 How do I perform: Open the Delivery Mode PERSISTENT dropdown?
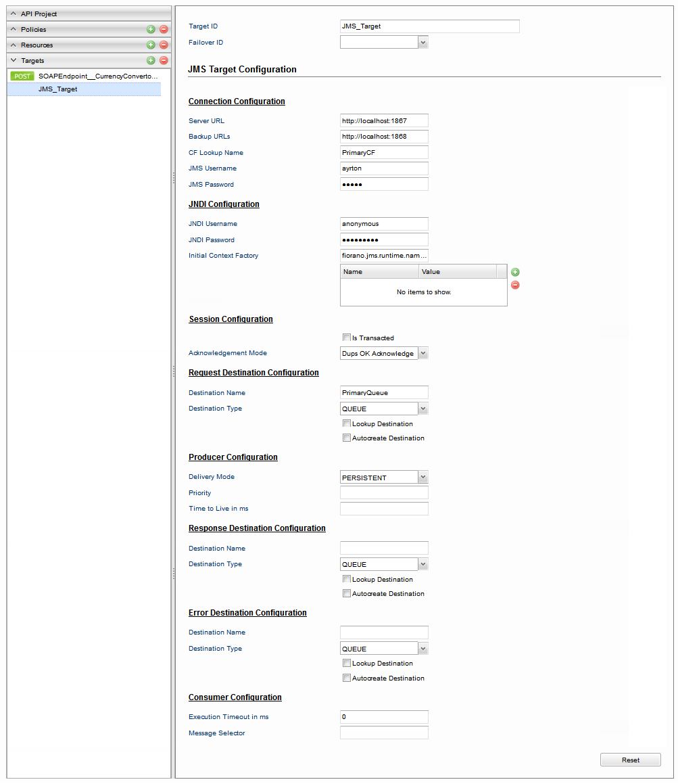click(423, 478)
